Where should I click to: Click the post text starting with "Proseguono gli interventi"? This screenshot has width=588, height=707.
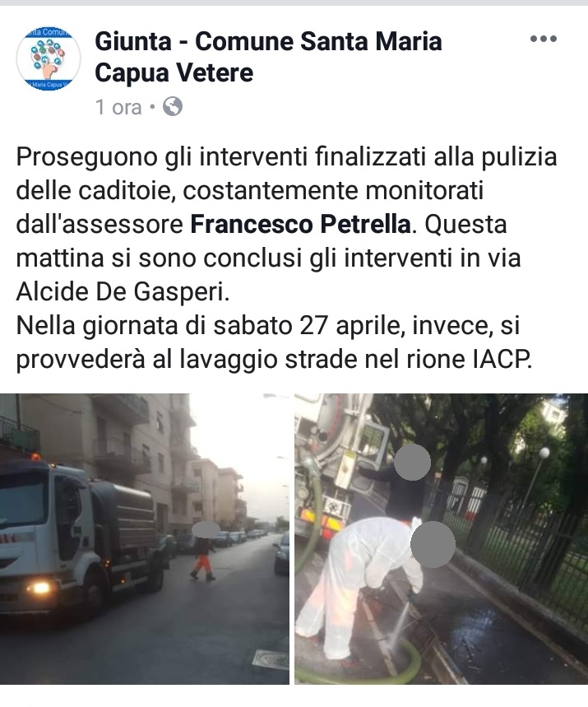[x=286, y=258]
